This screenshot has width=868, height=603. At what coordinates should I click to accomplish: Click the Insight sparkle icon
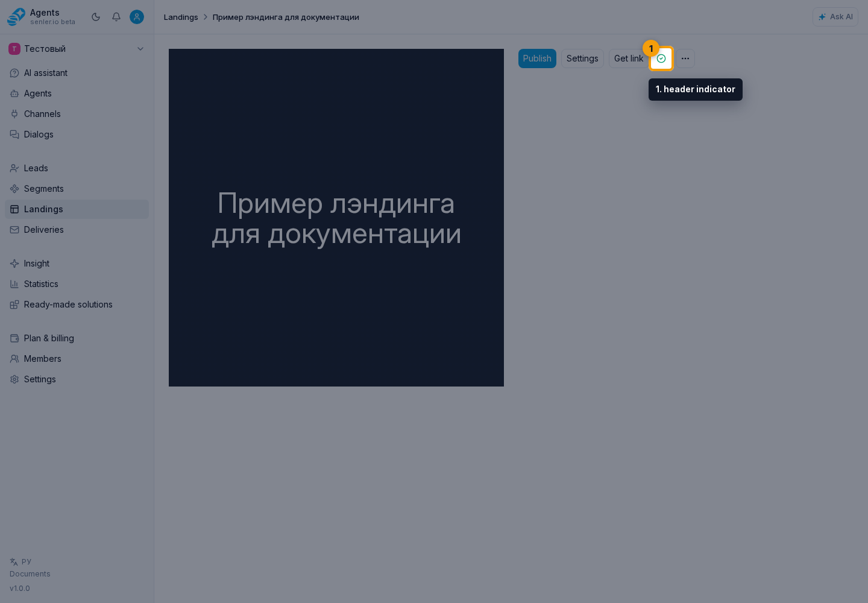(14, 264)
